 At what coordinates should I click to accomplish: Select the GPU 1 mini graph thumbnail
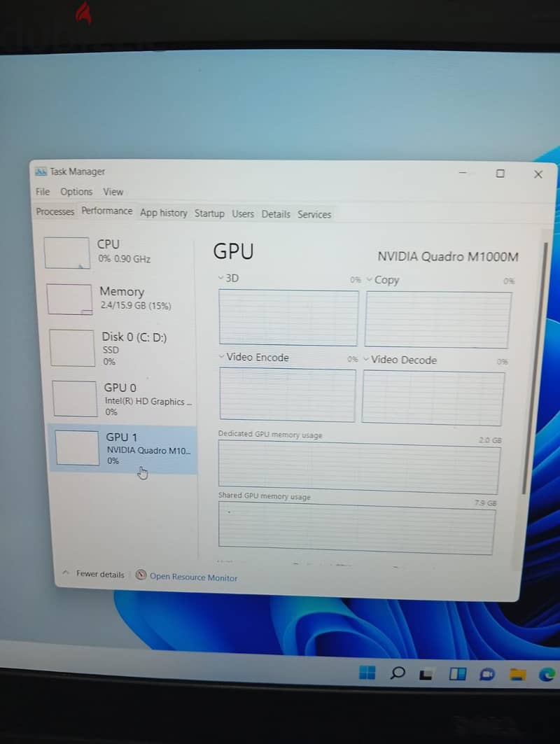(77, 447)
